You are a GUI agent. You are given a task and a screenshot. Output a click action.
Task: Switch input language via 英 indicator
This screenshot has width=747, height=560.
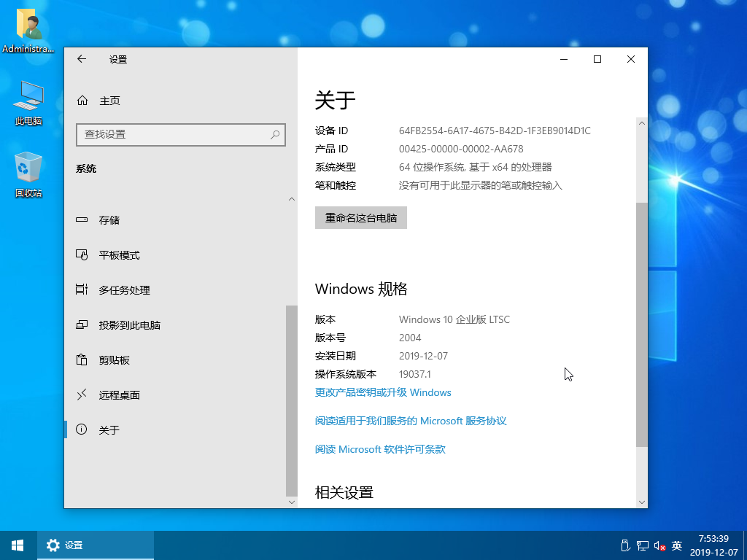pos(677,545)
